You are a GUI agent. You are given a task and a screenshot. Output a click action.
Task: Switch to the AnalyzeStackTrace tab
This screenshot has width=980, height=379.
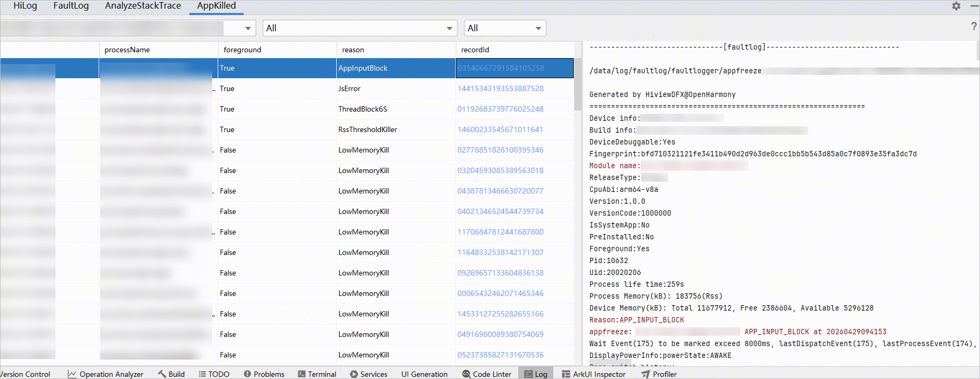pyautogui.click(x=143, y=6)
